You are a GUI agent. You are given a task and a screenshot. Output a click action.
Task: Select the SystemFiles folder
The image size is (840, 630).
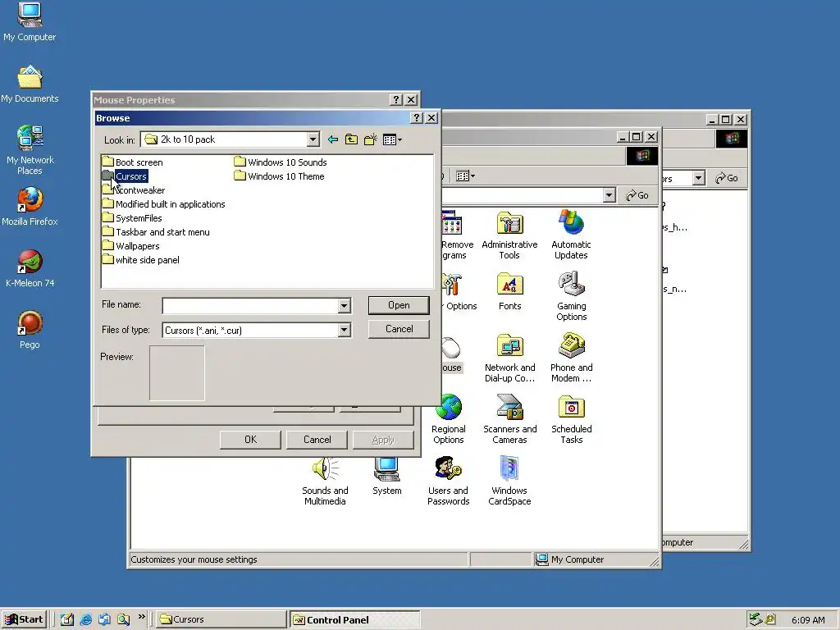coord(132,218)
